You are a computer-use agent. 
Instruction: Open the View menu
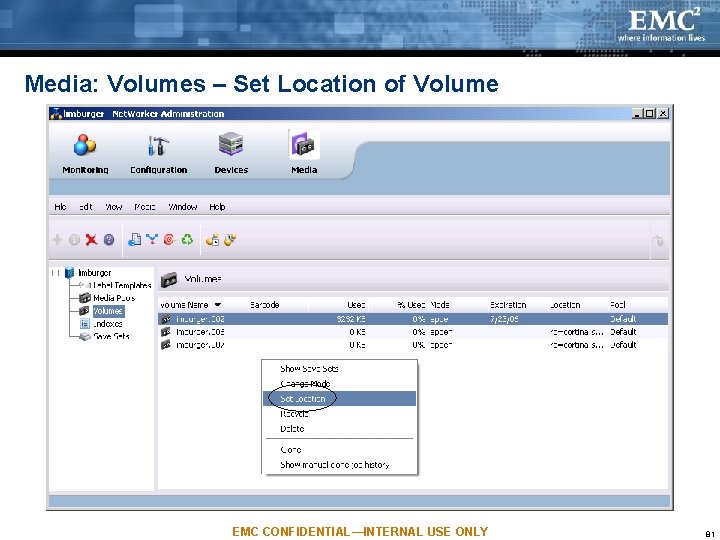click(x=113, y=207)
